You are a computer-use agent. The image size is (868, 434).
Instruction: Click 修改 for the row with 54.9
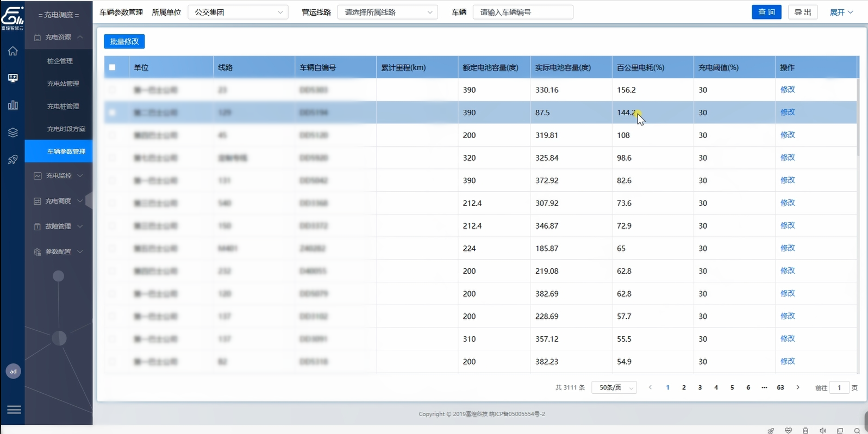click(x=788, y=361)
